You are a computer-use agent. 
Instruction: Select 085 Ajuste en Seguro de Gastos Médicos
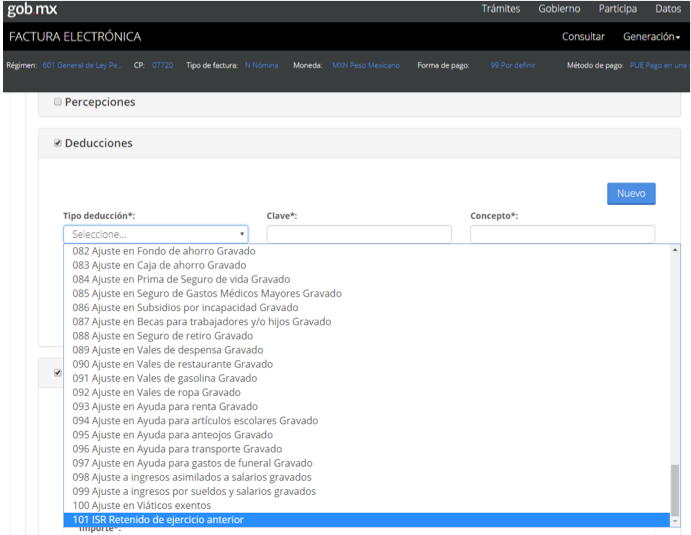pyautogui.click(x=367, y=294)
